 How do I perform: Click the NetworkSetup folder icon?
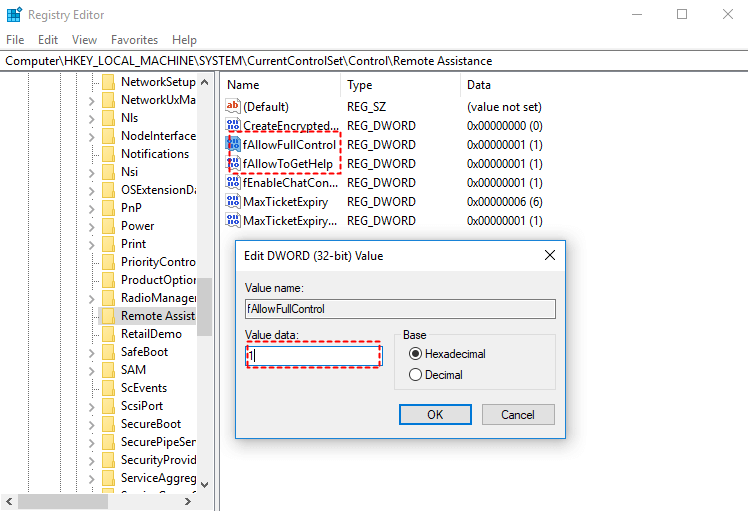tap(109, 82)
